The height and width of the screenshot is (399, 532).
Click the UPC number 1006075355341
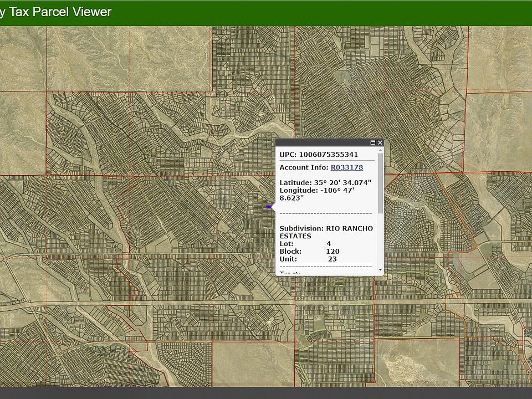click(x=329, y=155)
